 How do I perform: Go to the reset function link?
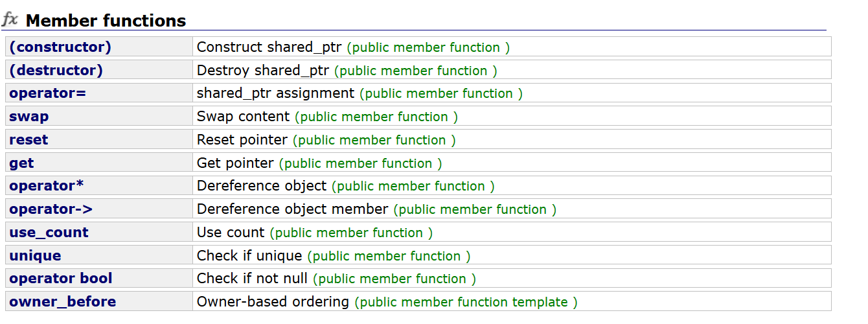click(29, 140)
